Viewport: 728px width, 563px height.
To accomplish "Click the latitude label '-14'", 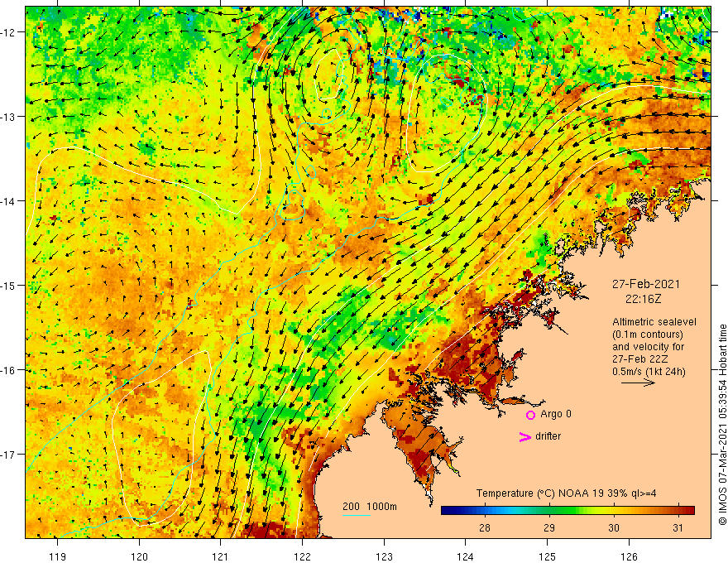I will (x=8, y=201).
